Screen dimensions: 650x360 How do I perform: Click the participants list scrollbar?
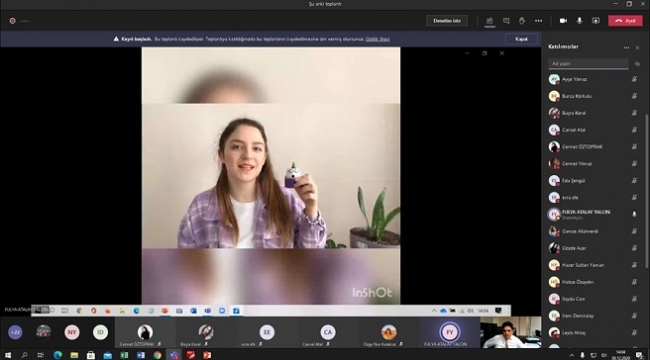tap(645, 191)
